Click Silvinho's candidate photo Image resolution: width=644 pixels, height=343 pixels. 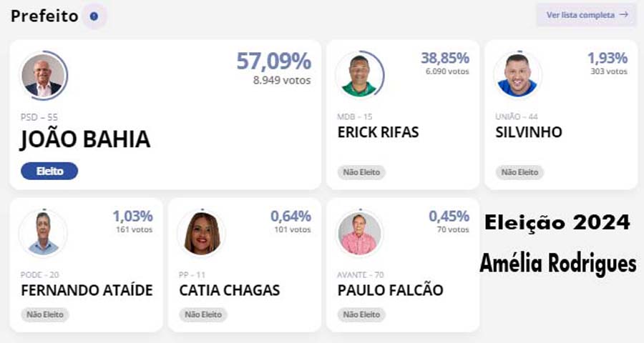coord(517,74)
